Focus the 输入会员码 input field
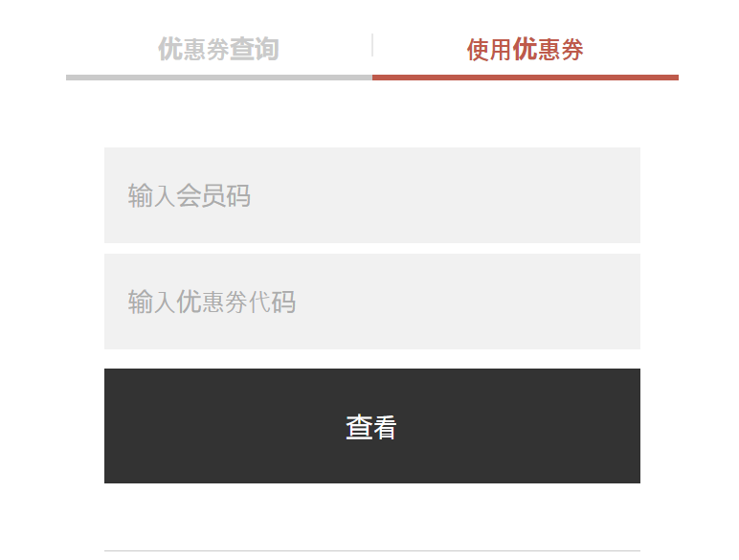The width and height of the screenshot is (739, 560). (x=371, y=195)
